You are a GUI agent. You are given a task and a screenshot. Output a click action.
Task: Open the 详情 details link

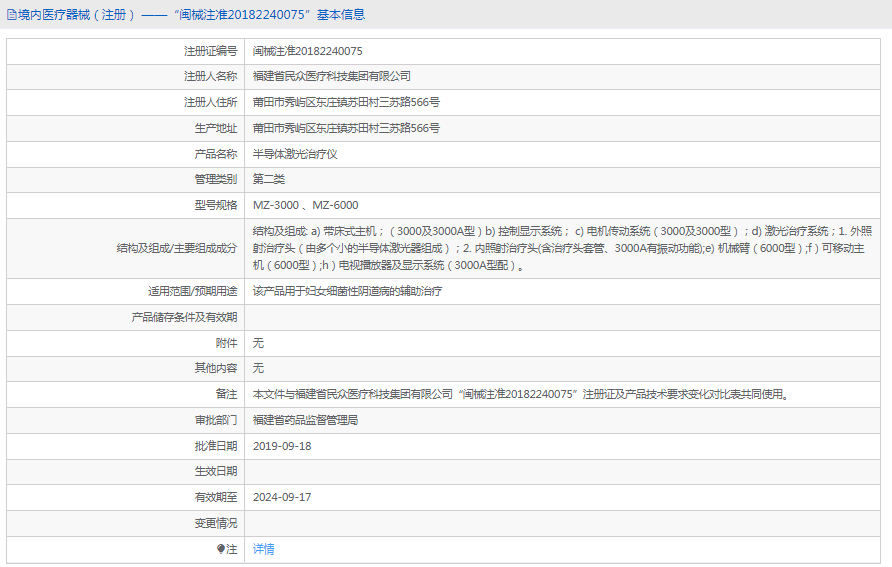[263, 549]
